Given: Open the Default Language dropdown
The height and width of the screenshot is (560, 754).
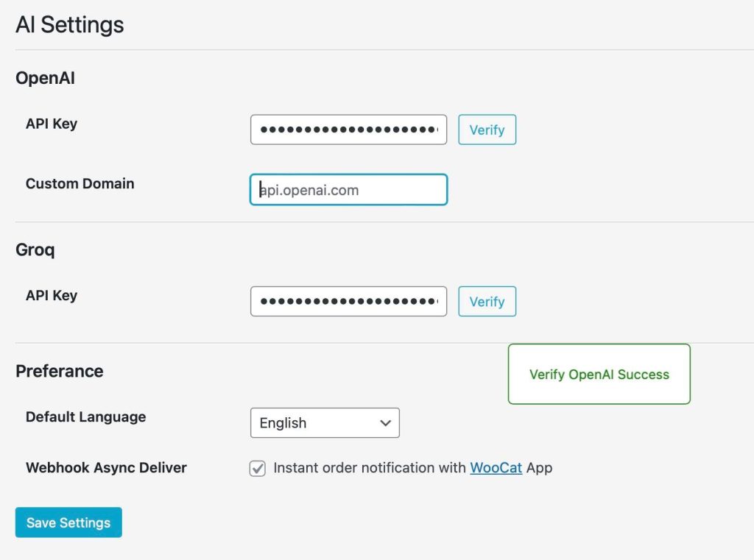Looking at the screenshot, I should point(325,422).
